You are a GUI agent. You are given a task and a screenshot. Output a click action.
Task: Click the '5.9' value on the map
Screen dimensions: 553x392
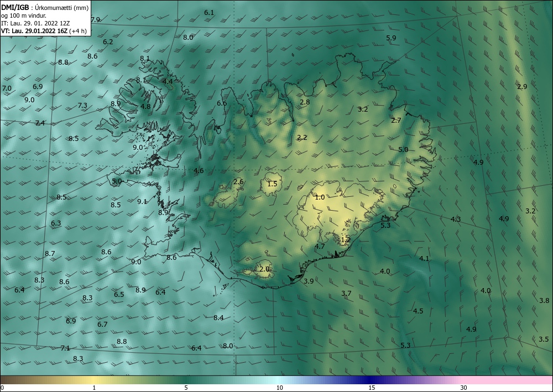point(391,38)
